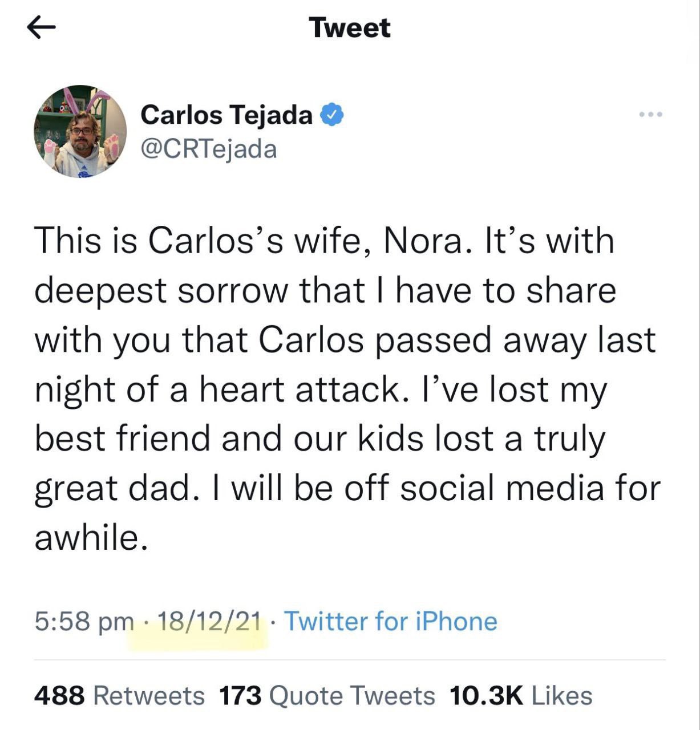Go back using the left arrow
Image resolution: width=700 pixels, height=730 pixels.
pyautogui.click(x=41, y=29)
